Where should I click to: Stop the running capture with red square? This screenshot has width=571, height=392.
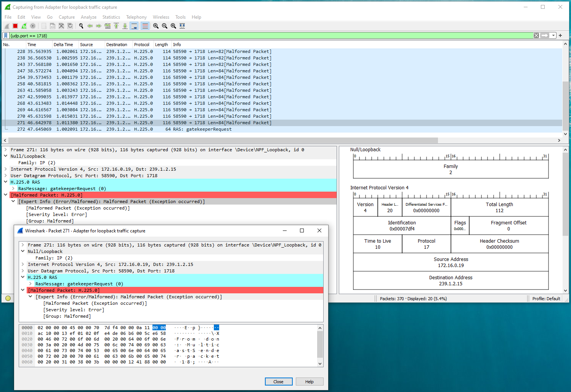click(15, 26)
